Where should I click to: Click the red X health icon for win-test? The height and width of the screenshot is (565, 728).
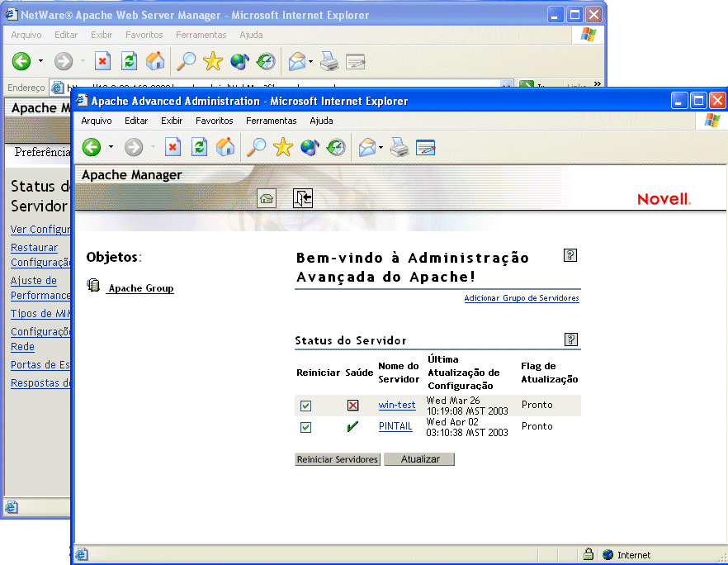tap(354, 405)
